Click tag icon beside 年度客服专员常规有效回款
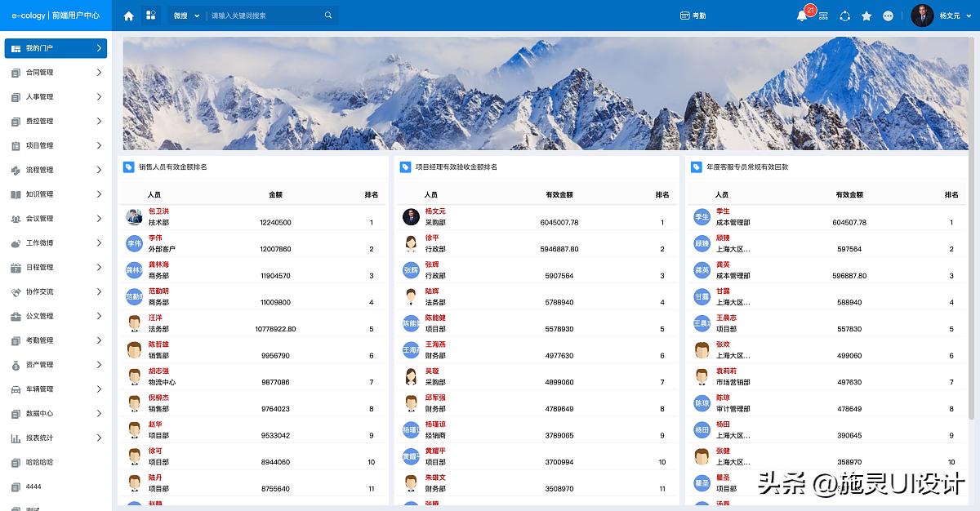The image size is (980, 511). click(697, 167)
